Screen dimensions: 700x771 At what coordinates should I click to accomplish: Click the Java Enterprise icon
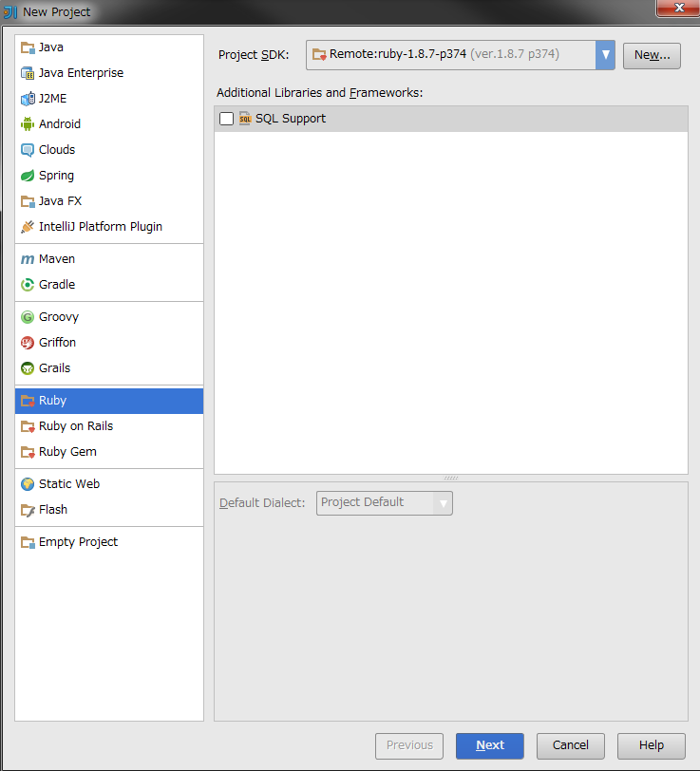coord(28,73)
